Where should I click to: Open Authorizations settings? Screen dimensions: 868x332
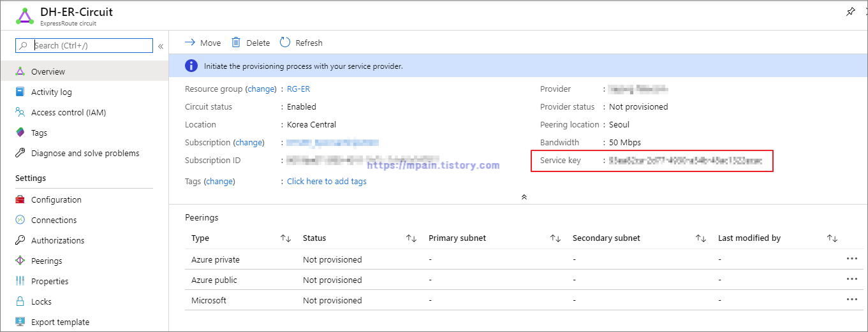point(58,240)
